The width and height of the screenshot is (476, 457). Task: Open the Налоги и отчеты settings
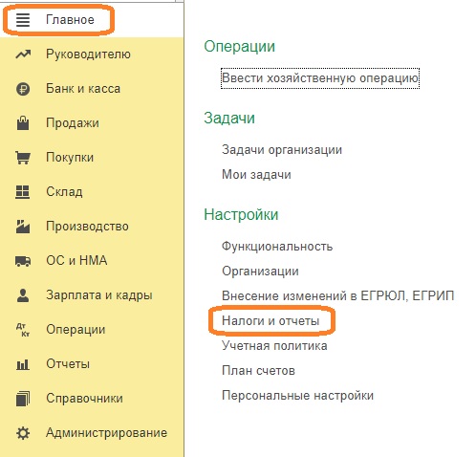[x=270, y=320]
